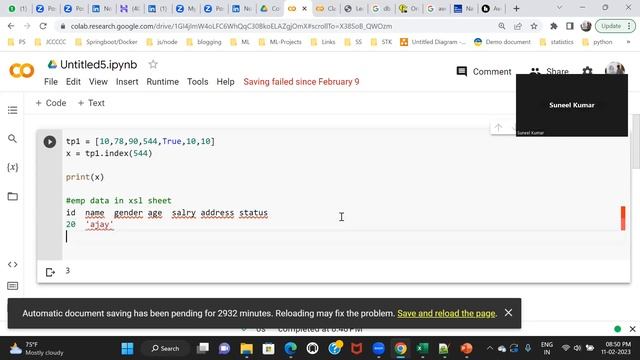Image resolution: width=640 pixels, height=360 pixels.
Task: Open Microsoft Edge from taskbar
Action: click(x=291, y=349)
